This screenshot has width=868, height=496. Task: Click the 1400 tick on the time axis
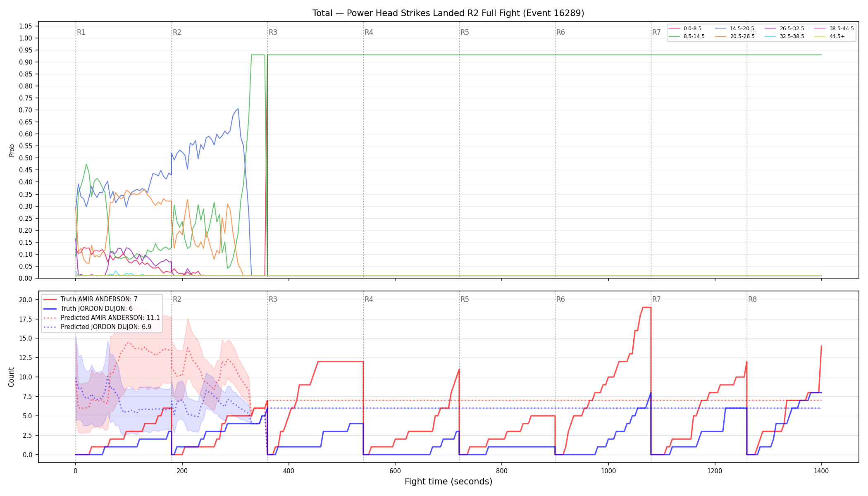click(821, 471)
